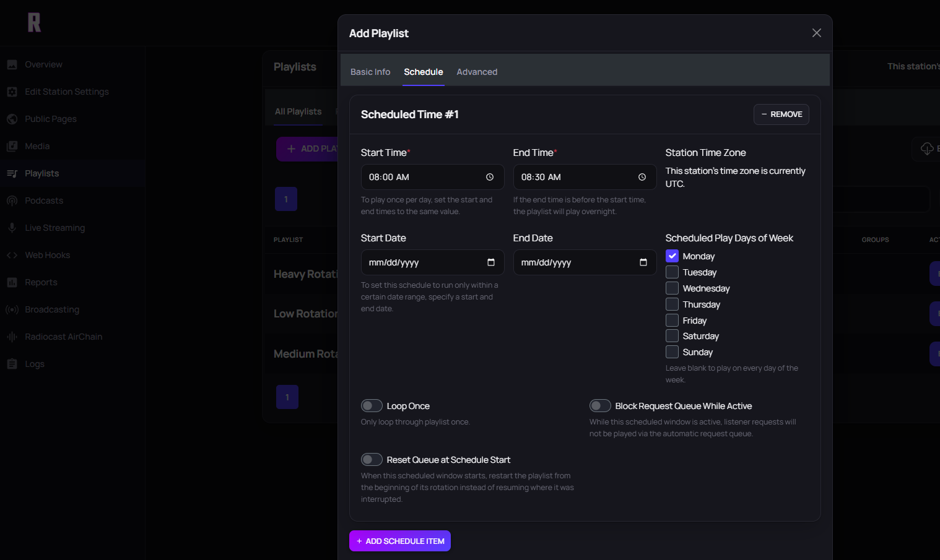The height and width of the screenshot is (560, 940).
Task: Click the Start Time input field
Action: click(x=432, y=177)
